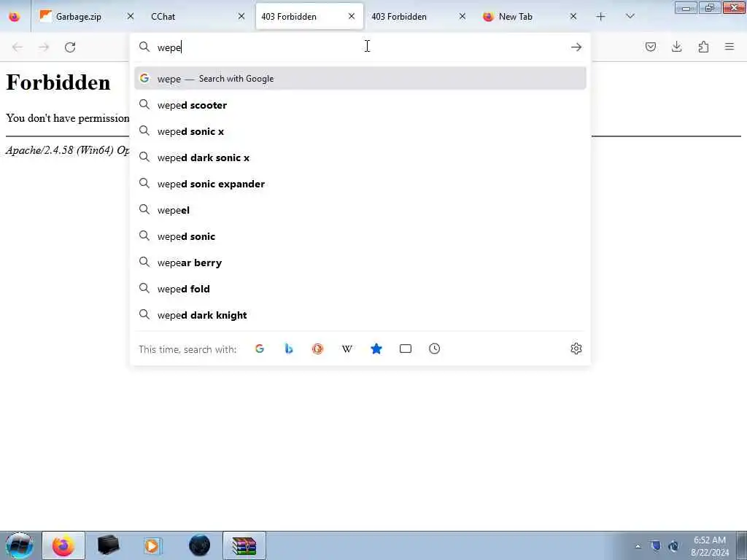Open the media player taskbar icon
This screenshot has height=560, width=747.
coord(153,545)
